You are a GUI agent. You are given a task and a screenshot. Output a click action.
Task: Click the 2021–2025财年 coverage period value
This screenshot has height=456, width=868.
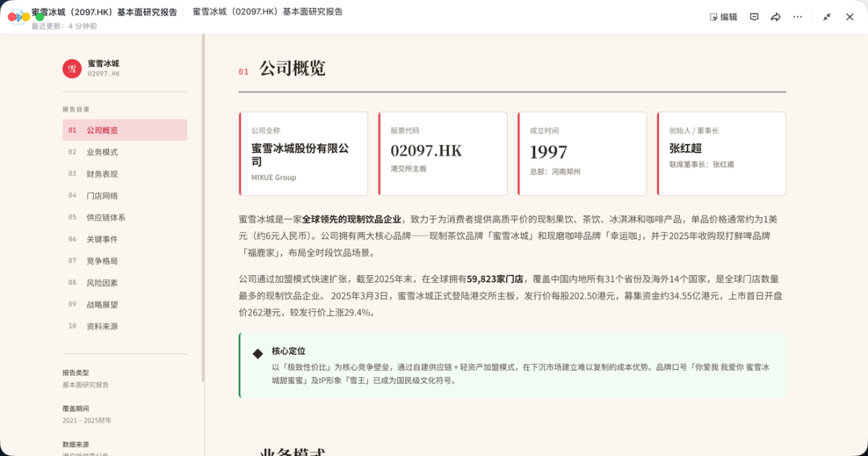tap(87, 421)
